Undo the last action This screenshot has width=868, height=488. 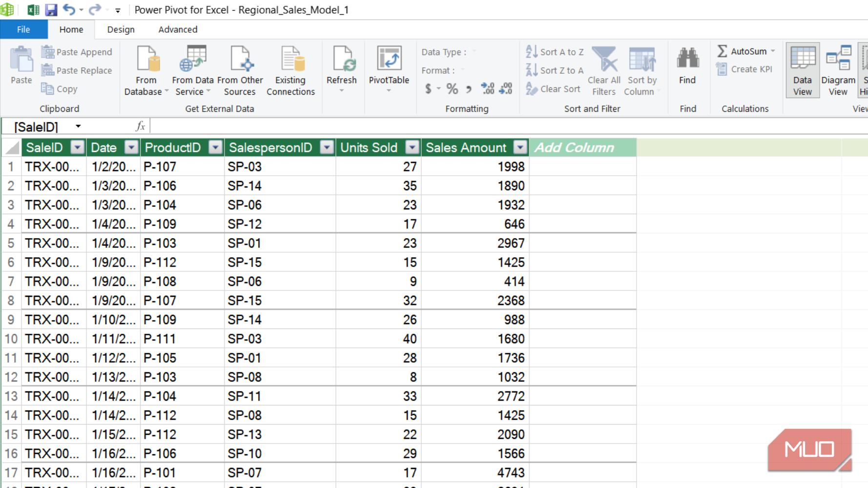click(x=69, y=9)
